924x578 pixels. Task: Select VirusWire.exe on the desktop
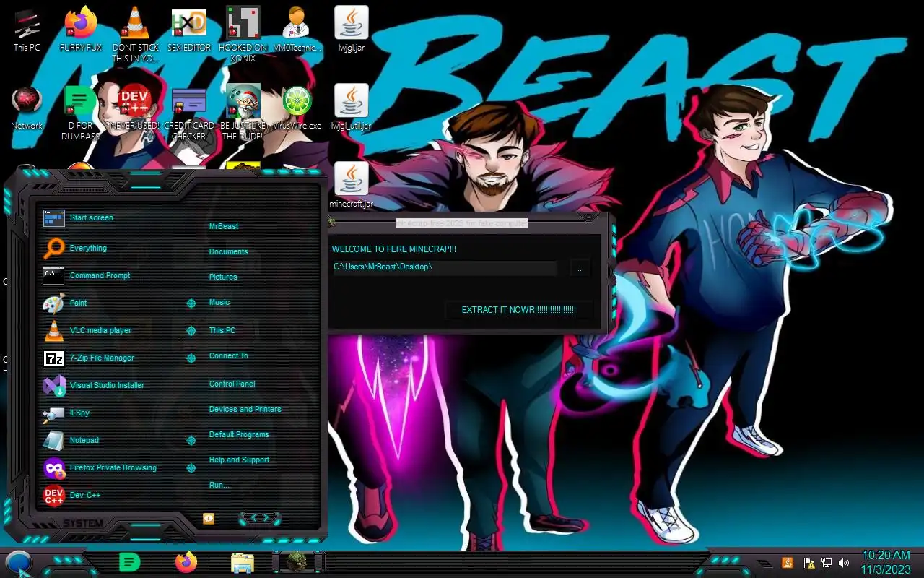(x=297, y=108)
